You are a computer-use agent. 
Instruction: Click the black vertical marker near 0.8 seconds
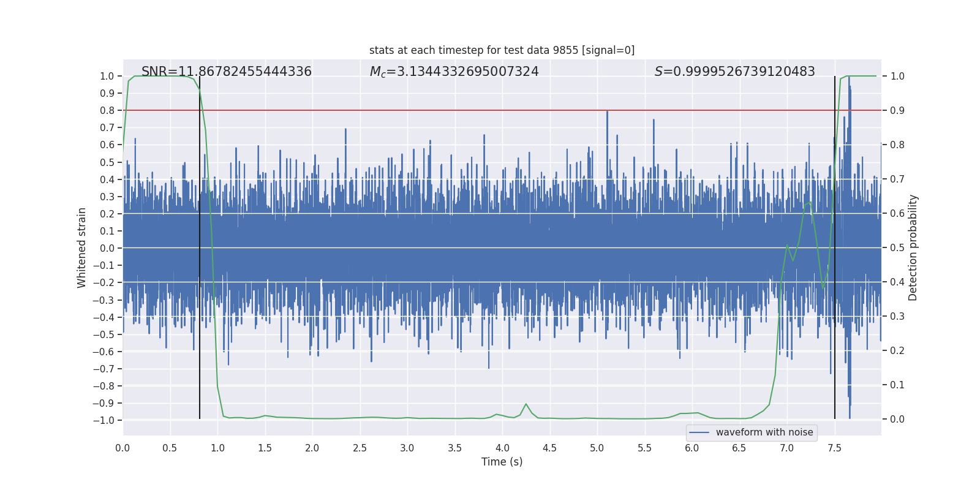pos(200,367)
